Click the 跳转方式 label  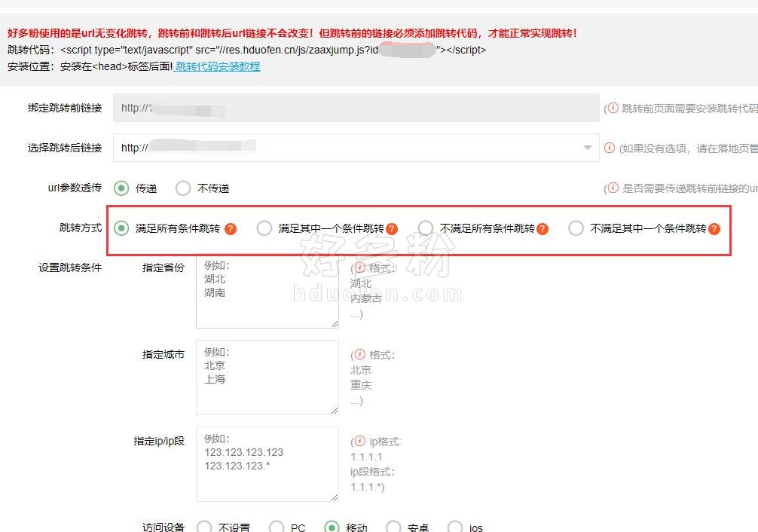(81, 228)
